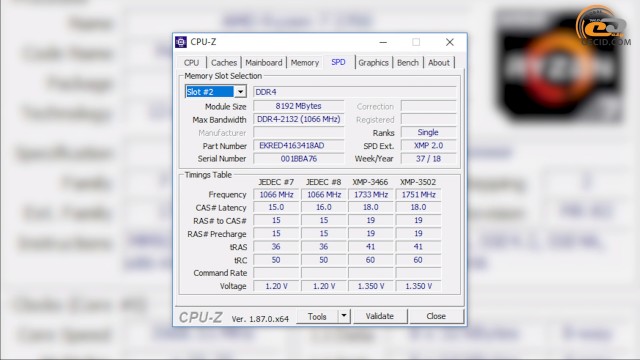Click the DDR4 memory type field
This screenshot has width=640, height=360.
tap(355, 92)
